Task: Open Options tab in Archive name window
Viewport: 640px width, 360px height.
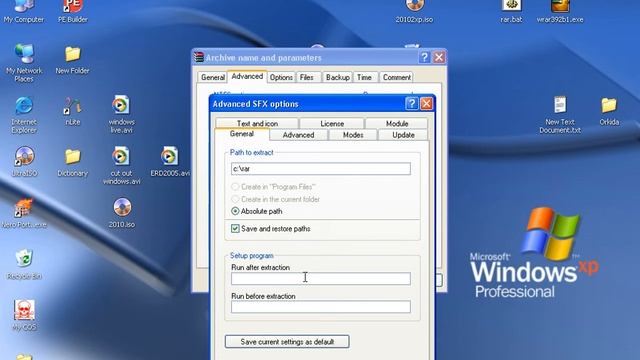Action: 281,77
